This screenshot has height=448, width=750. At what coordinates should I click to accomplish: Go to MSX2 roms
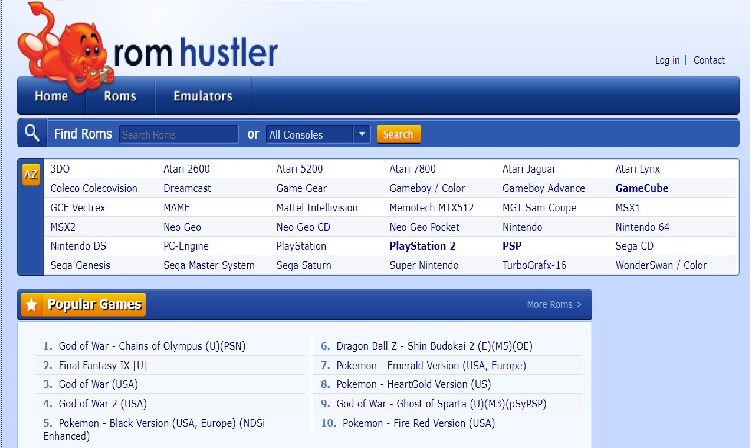tap(63, 227)
